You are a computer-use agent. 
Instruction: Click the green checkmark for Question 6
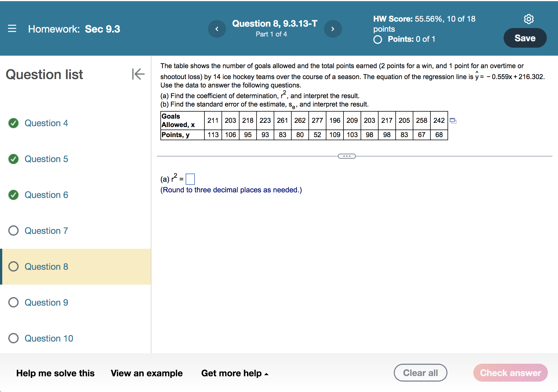(x=13, y=195)
